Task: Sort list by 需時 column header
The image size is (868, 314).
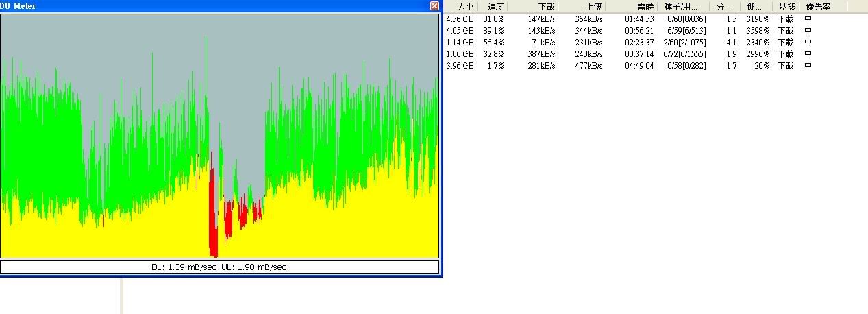Action: [645, 7]
